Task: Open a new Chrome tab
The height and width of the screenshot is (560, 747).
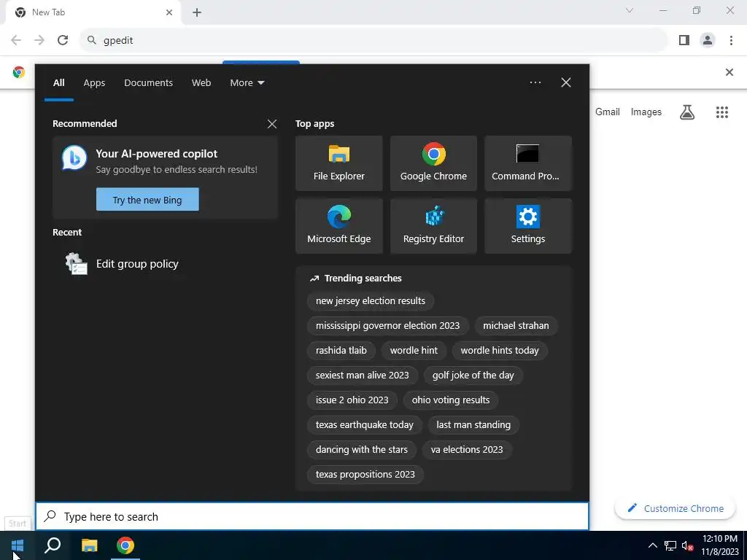Action: coord(197,12)
